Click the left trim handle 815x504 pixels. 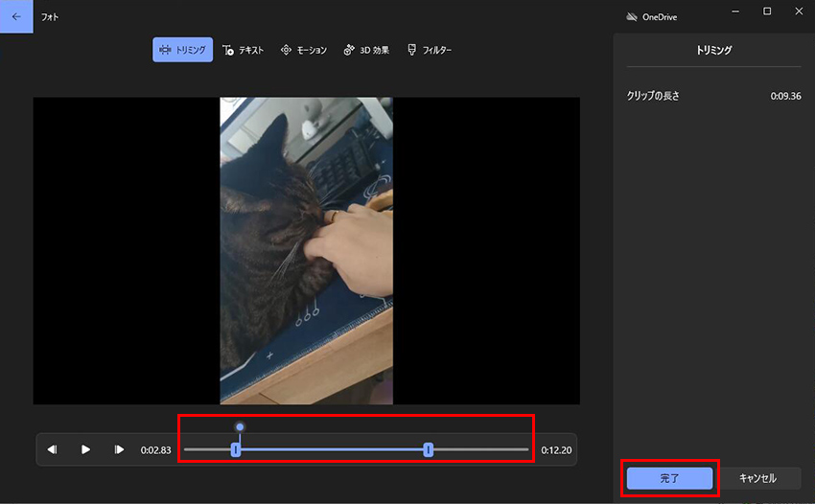pyautogui.click(x=236, y=450)
